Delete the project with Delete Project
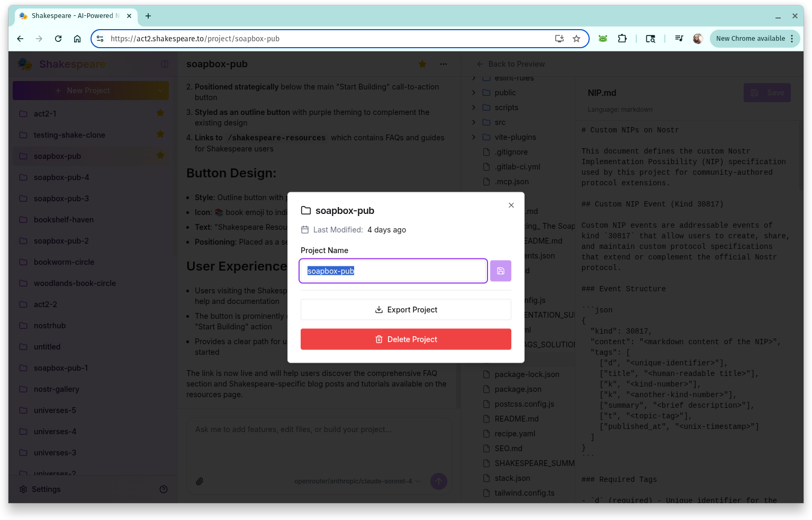 405,339
